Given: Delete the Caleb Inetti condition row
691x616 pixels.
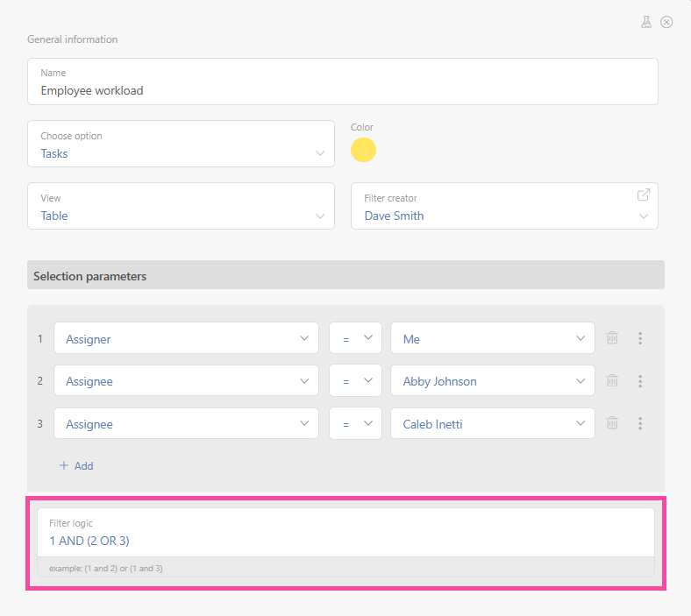Looking at the screenshot, I should click(x=612, y=423).
